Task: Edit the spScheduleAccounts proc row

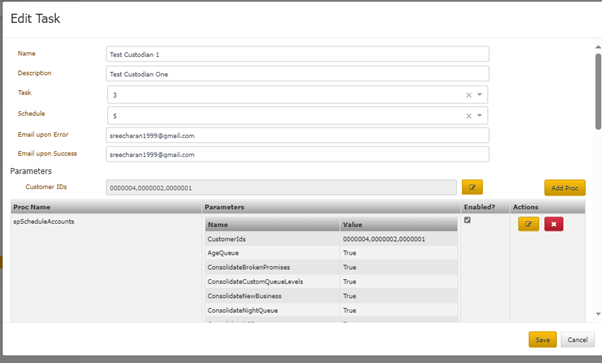Action: point(528,224)
